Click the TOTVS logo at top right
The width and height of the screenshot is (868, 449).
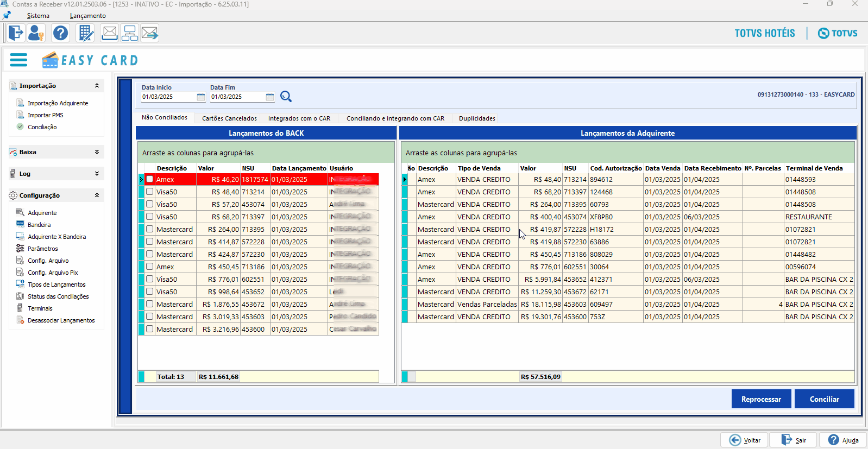click(x=838, y=33)
